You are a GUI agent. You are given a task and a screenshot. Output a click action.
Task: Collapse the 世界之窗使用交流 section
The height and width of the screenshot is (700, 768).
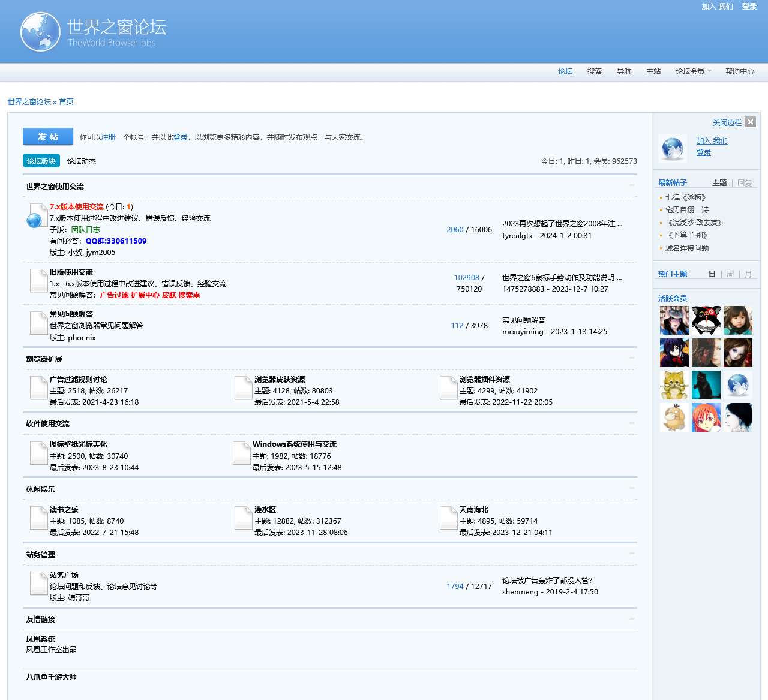(x=632, y=184)
